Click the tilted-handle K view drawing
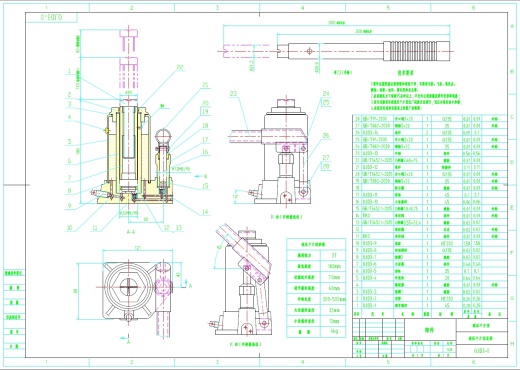Viewport: 520px width, 370px height. click(x=243, y=279)
